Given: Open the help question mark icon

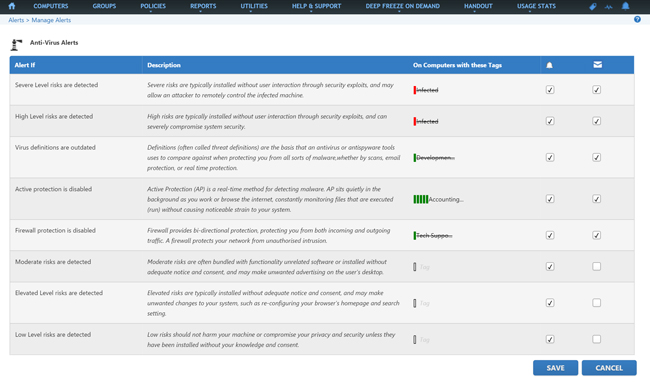Looking at the screenshot, I should click(637, 19).
